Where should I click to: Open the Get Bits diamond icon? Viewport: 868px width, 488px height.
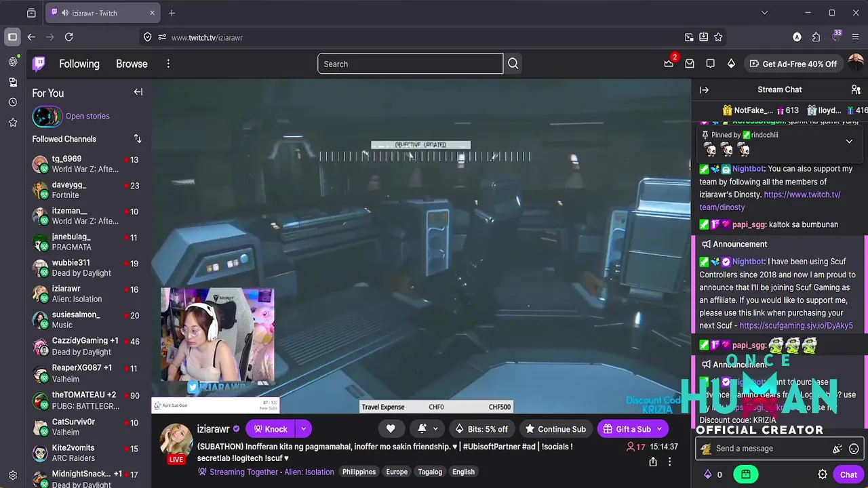[x=731, y=64]
